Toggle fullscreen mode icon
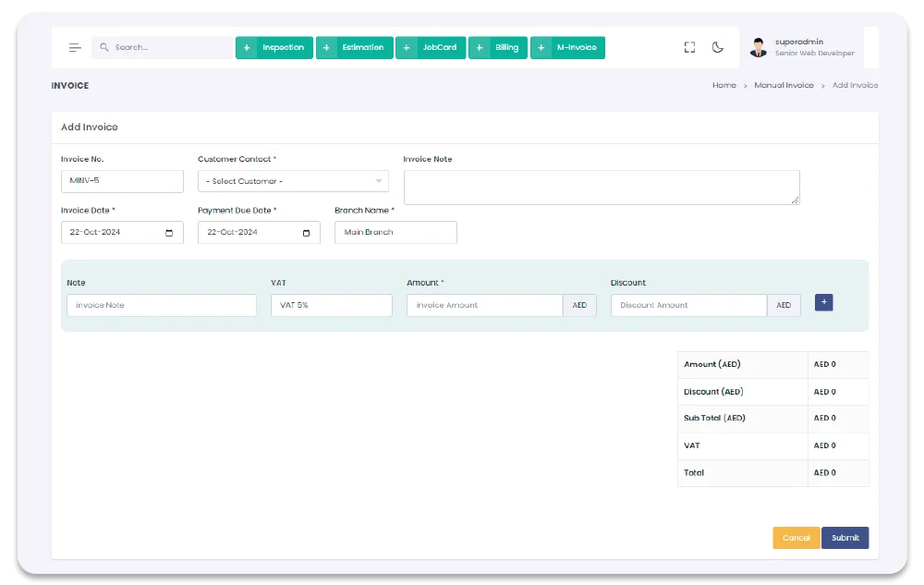Image resolution: width=924 pixels, height=585 pixels. point(689,47)
